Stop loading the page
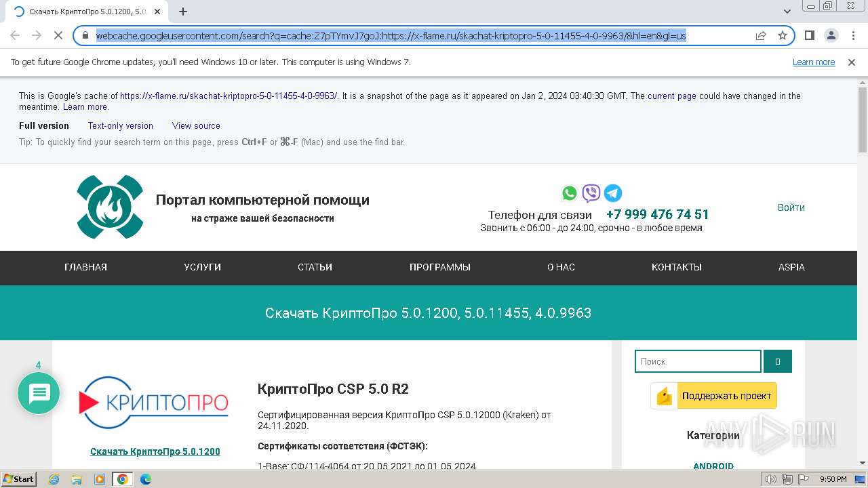The height and width of the screenshot is (488, 868). click(x=58, y=35)
